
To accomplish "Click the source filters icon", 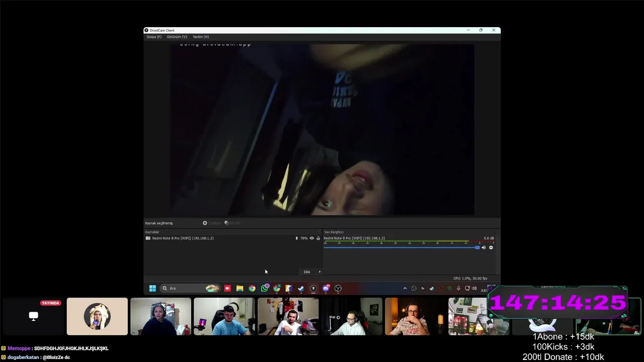I will click(x=226, y=223).
